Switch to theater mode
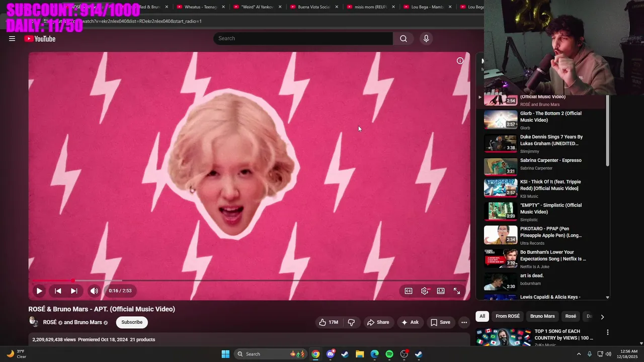This screenshot has width=644, height=362. (x=441, y=291)
